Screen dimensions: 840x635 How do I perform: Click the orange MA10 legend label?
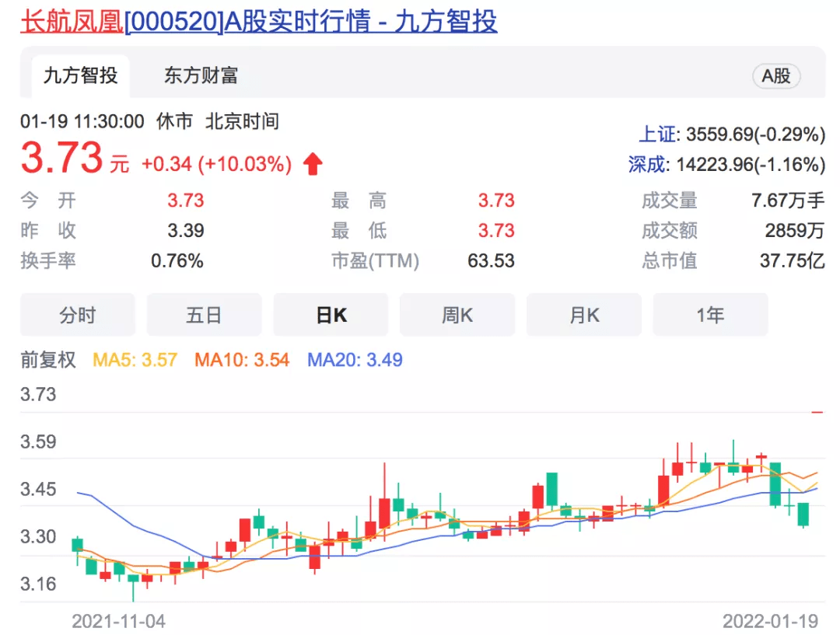[x=242, y=360]
